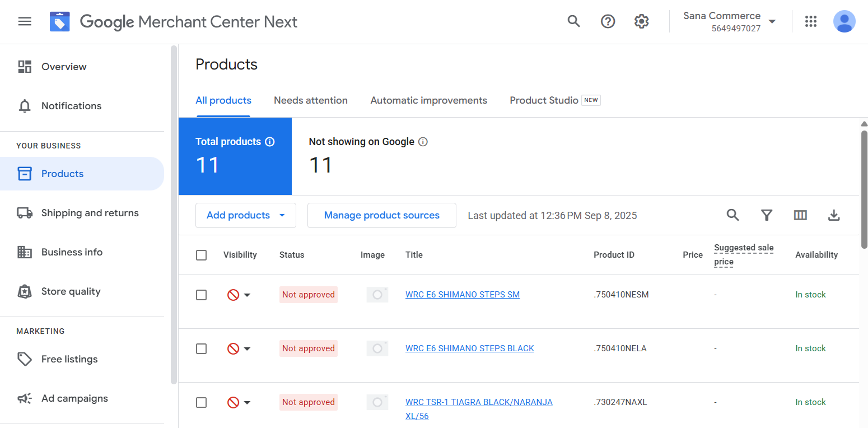This screenshot has width=868, height=428.
Task: Click the blocked visibility icon for WRC E6 SHIMANO STEPS SM
Action: (x=234, y=295)
